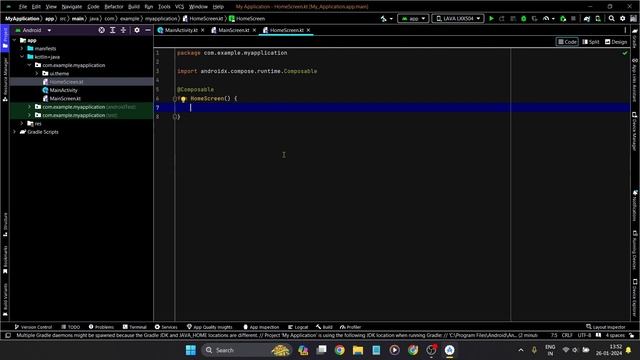
Task: Hide the project panel with minus icon
Action: [148, 30]
